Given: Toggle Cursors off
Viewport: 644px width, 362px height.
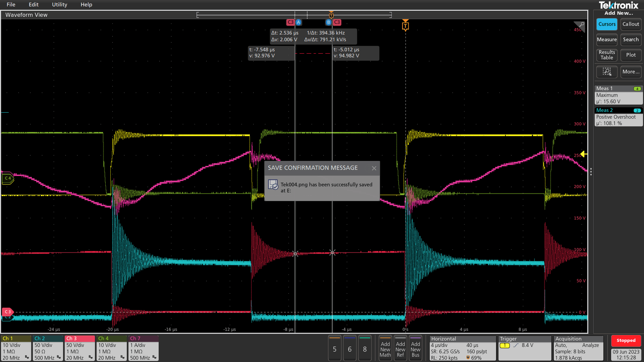Looking at the screenshot, I should pos(607,24).
